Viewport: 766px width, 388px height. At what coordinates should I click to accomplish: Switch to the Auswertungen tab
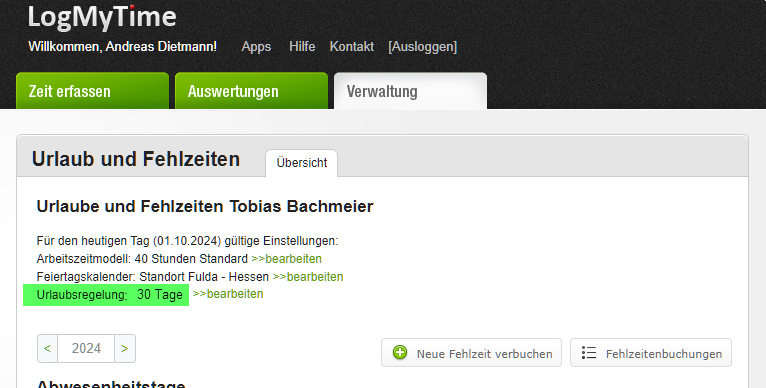tap(251, 91)
